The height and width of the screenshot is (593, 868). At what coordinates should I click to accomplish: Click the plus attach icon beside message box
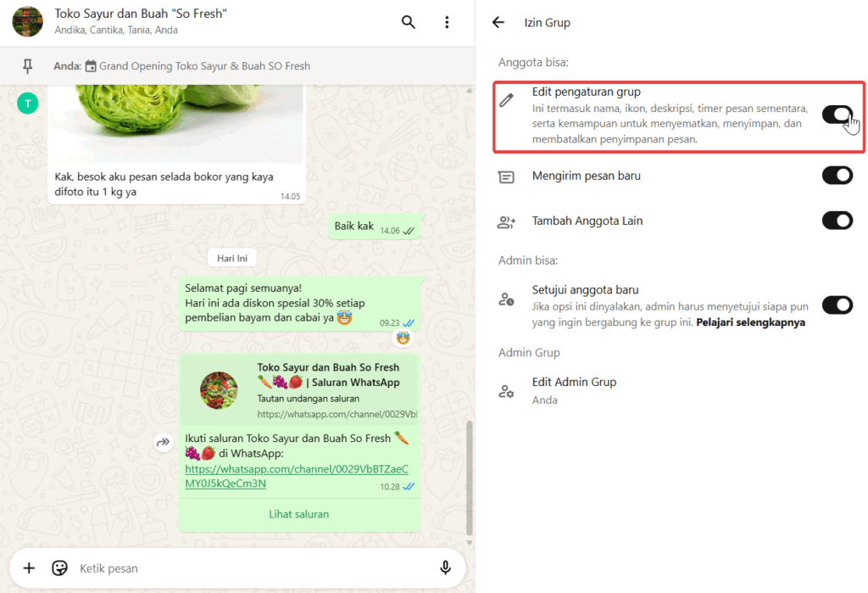29,568
